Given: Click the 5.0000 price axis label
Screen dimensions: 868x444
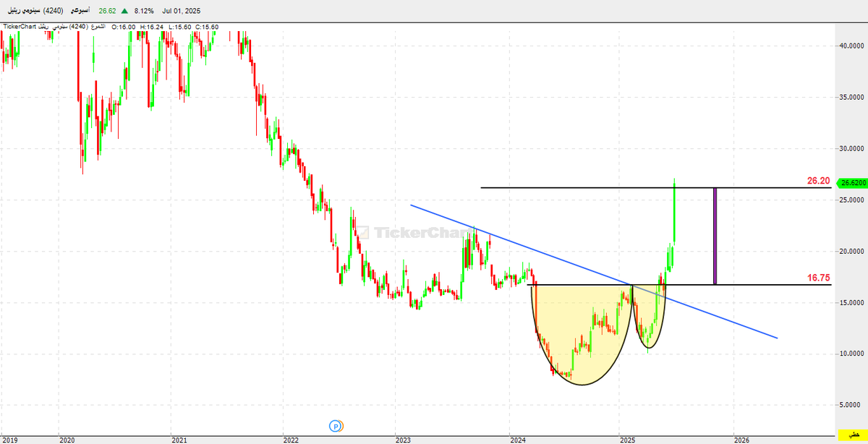Looking at the screenshot, I should tap(851, 405).
